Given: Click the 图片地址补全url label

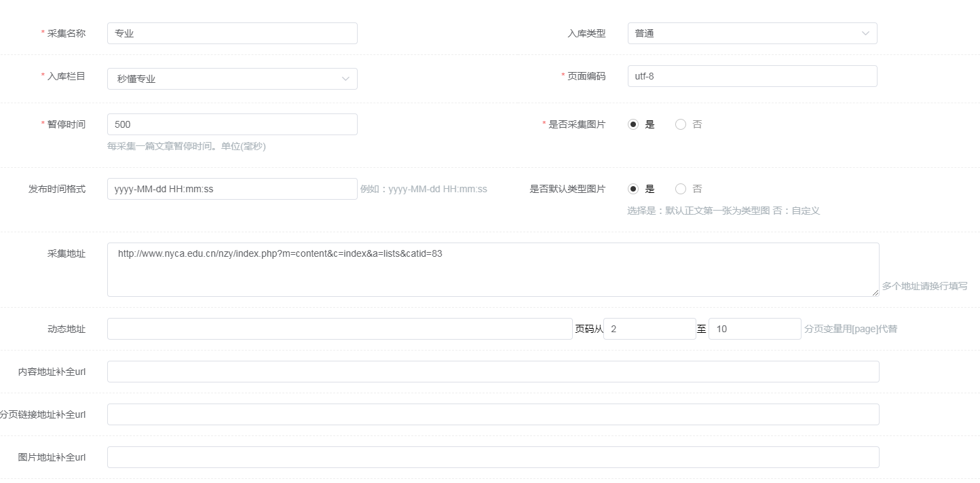Looking at the screenshot, I should point(52,457).
